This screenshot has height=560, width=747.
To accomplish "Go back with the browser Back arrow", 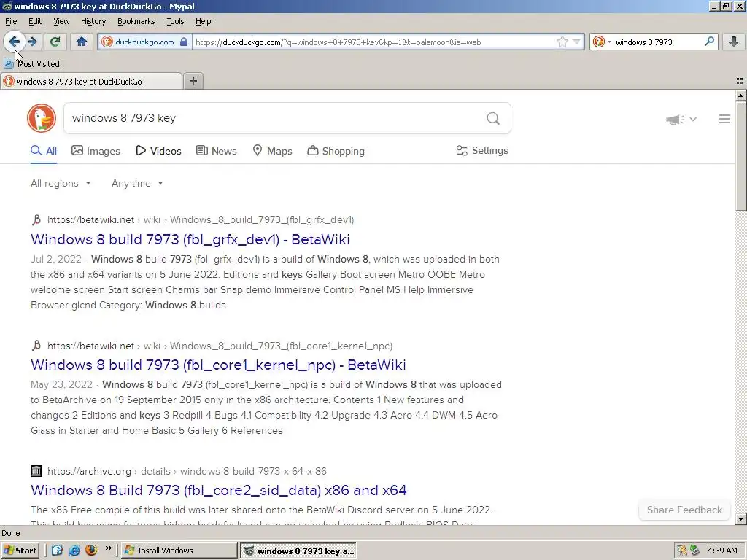I will pyautogui.click(x=15, y=42).
